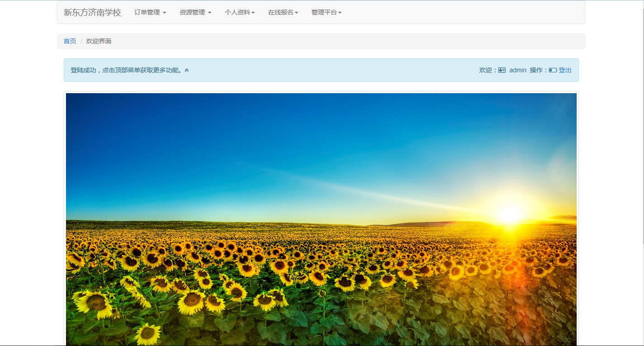Click the 欢迎界面 breadcrumb text

(x=99, y=41)
